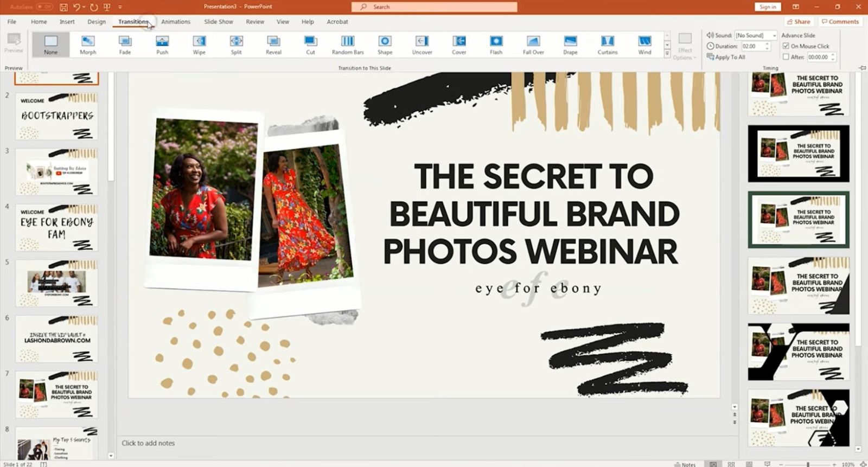Adjust the zoom slider in status bar

(x=808, y=464)
